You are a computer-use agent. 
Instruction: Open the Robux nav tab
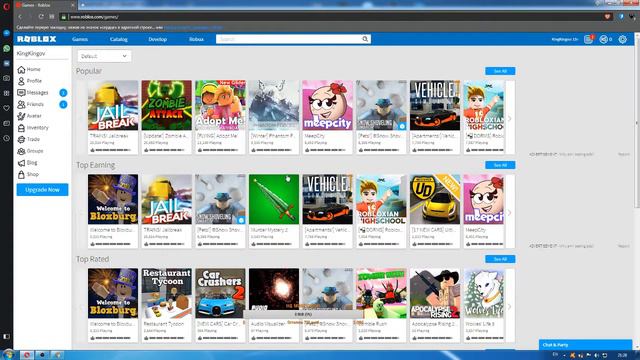click(196, 39)
